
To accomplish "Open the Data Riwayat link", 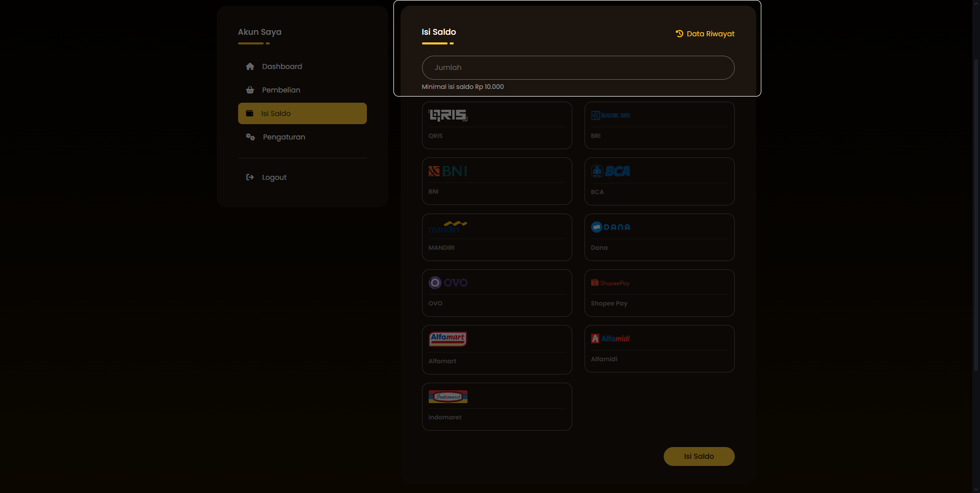I will tap(705, 34).
